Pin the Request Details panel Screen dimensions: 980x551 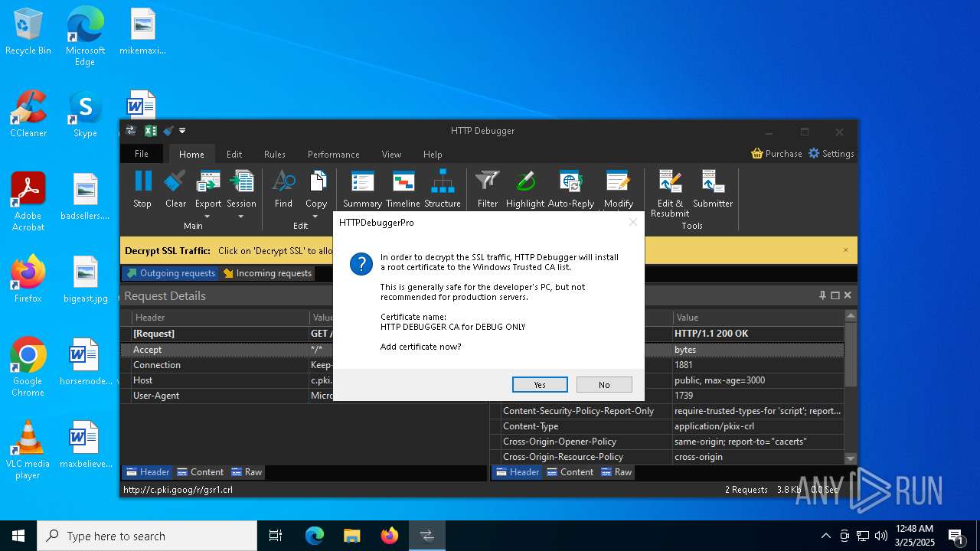[822, 295]
